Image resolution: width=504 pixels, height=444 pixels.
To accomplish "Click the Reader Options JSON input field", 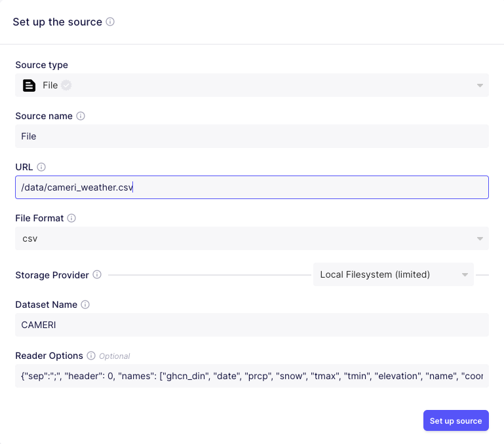I will [x=252, y=376].
